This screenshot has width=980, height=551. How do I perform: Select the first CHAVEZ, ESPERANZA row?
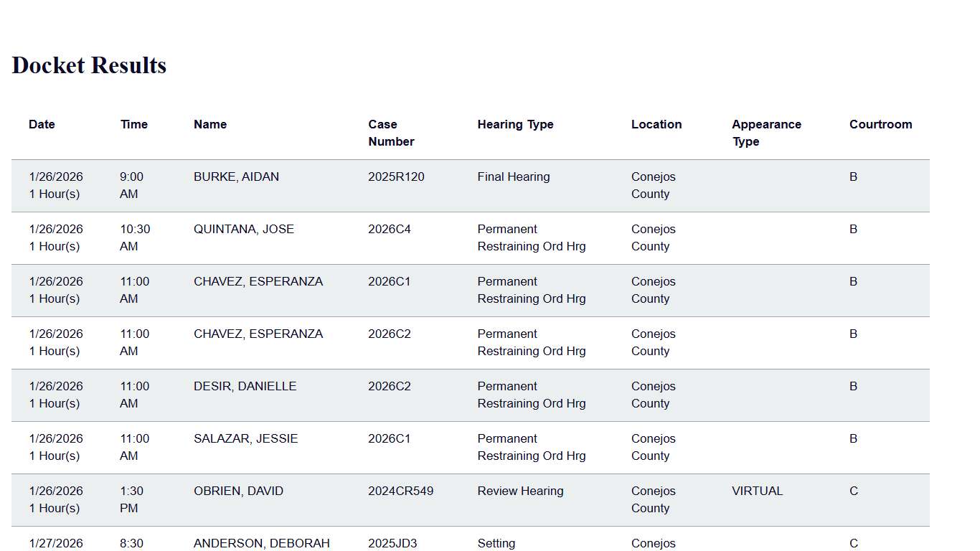pyautogui.click(x=258, y=281)
